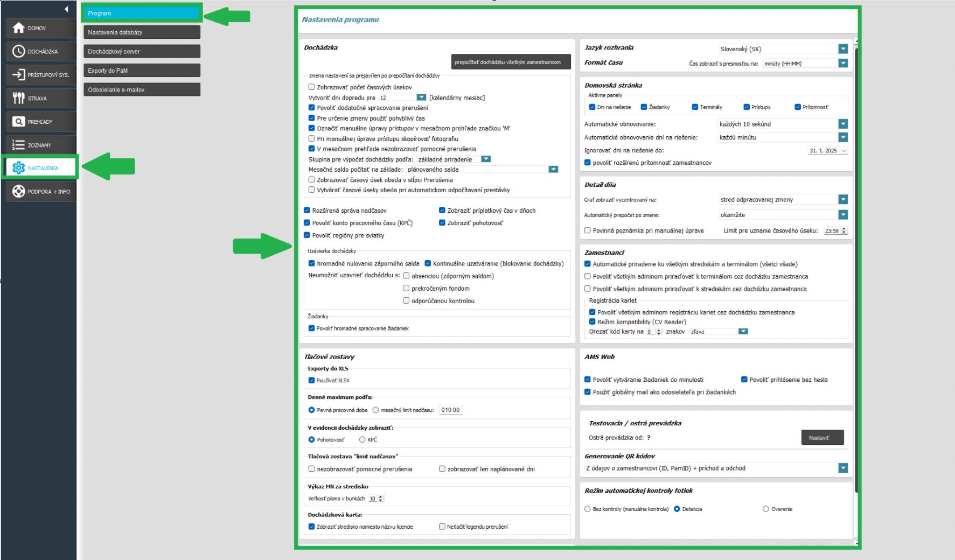The width and height of the screenshot is (955, 560).
Task: Switch to the 'Nastavenia databázy' tab
Action: [x=142, y=31]
